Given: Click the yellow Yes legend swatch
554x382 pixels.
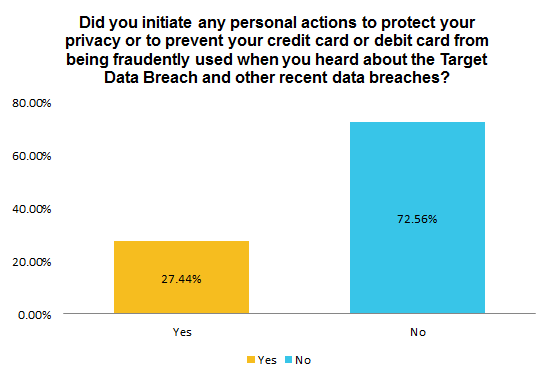Looking at the screenshot, I should 251,360.
